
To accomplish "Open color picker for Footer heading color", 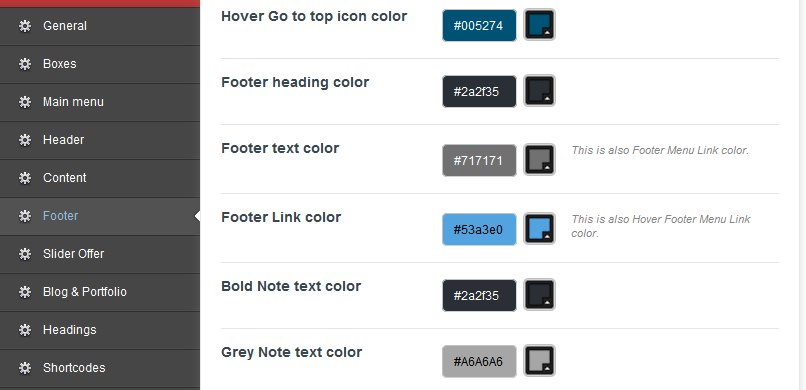I will [539, 91].
